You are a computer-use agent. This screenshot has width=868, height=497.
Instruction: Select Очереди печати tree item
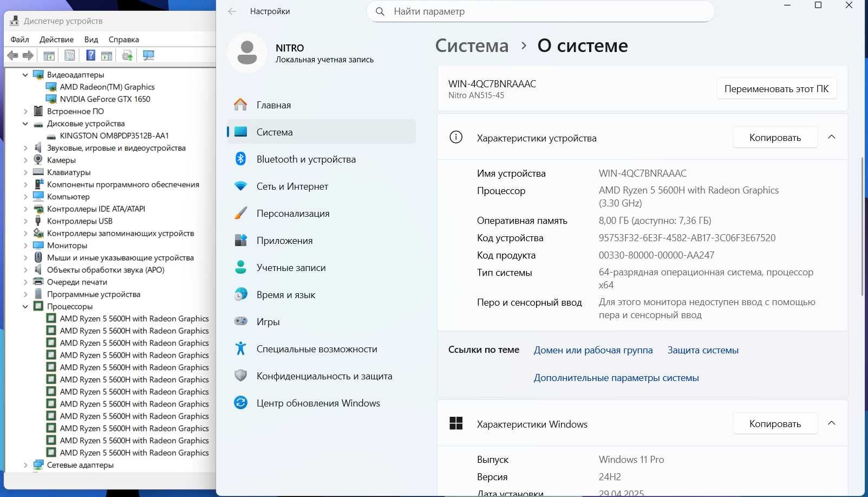(77, 282)
